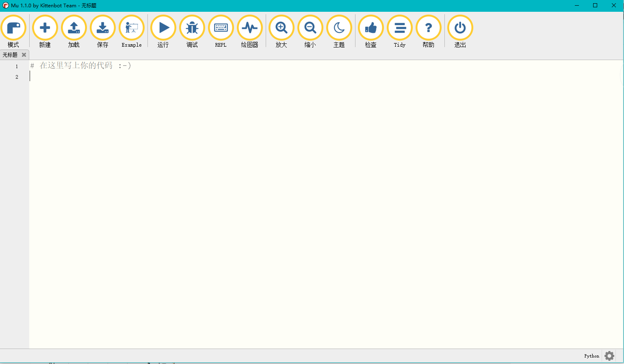Click the Mu app icon in title bar
Image resolution: width=624 pixels, height=364 pixels.
[x=6, y=6]
